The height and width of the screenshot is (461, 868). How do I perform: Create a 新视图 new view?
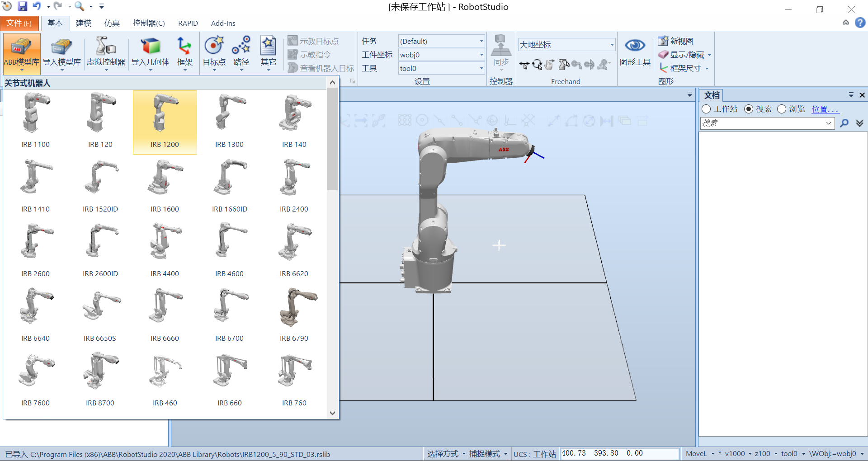click(x=676, y=41)
